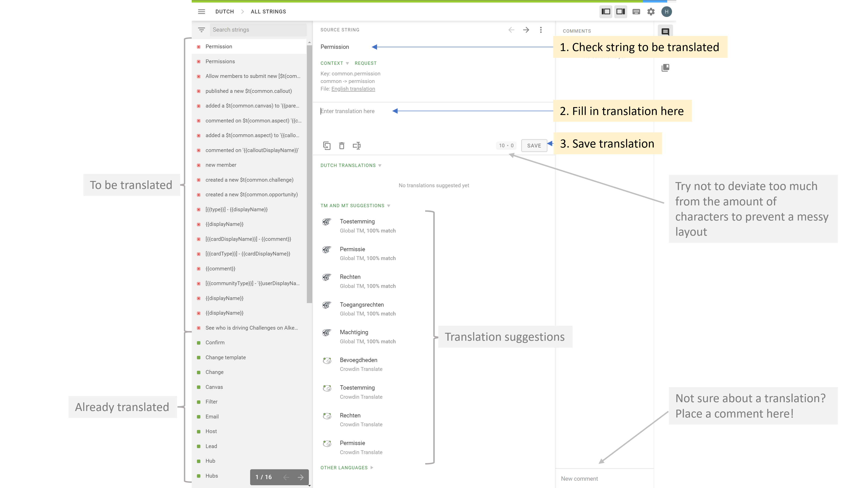868x488 pixels.
Task: Open the source string more options menu
Action: click(x=540, y=30)
